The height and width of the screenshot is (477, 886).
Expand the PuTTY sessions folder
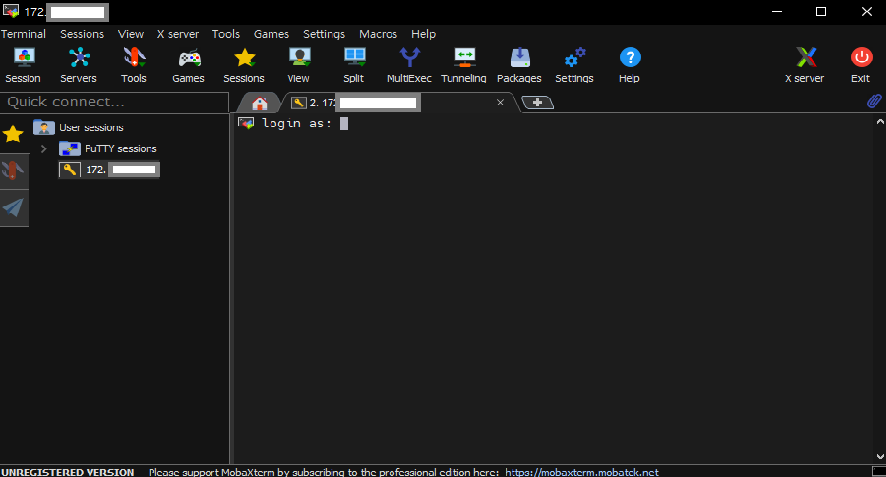click(x=44, y=149)
